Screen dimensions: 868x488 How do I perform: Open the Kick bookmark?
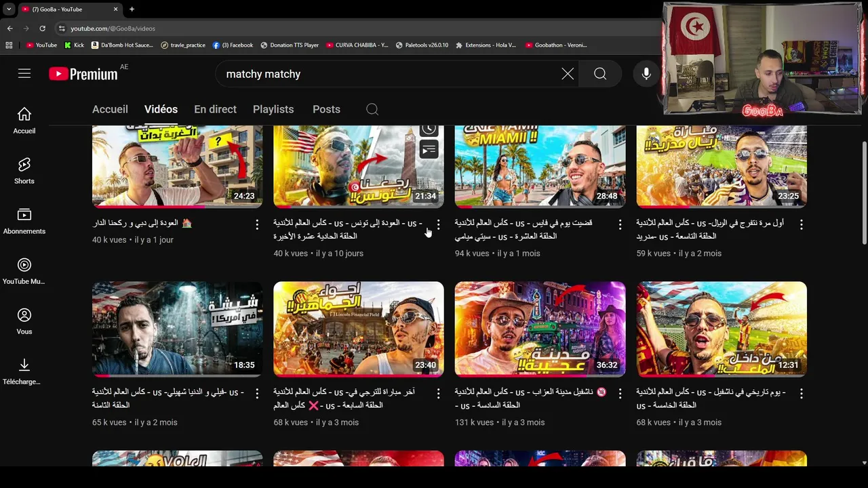(75, 45)
